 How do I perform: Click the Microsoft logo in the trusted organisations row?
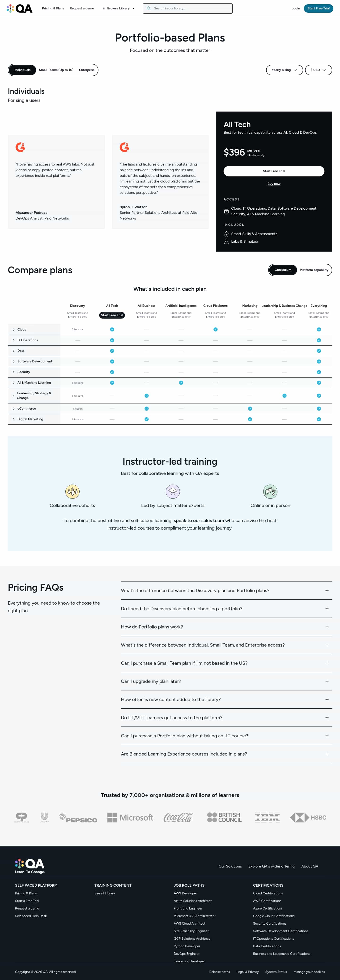130,817
